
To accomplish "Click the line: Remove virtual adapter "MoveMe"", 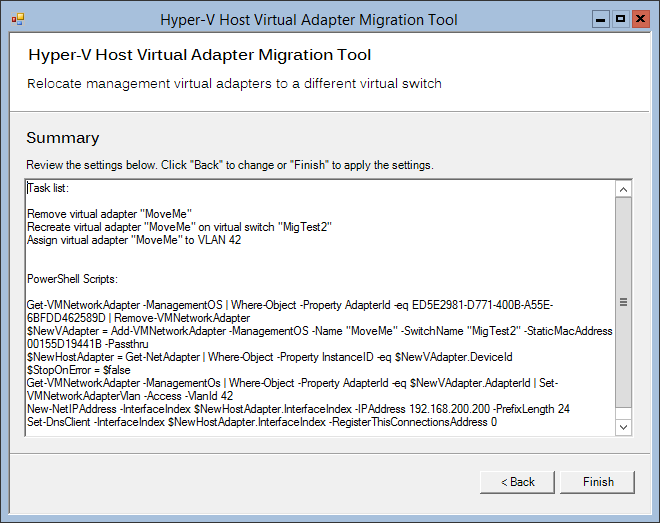I will (x=109, y=214).
